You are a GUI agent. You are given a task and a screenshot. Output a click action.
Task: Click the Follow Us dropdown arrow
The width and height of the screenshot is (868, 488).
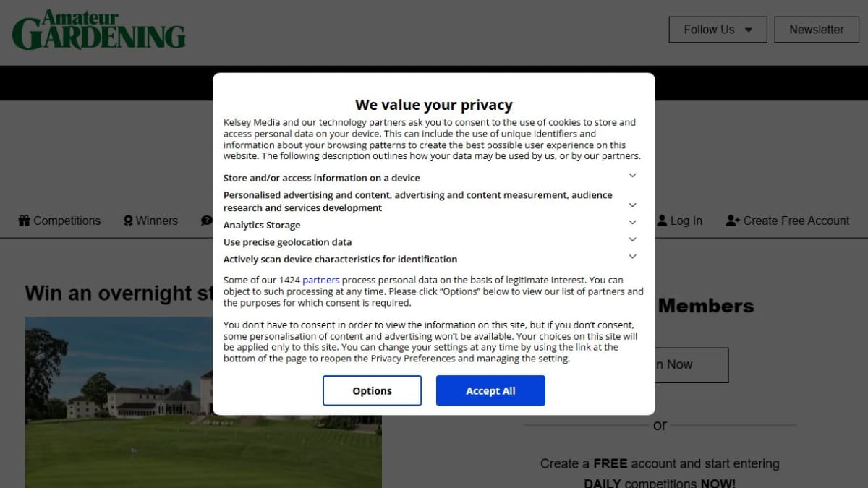[x=749, y=30]
